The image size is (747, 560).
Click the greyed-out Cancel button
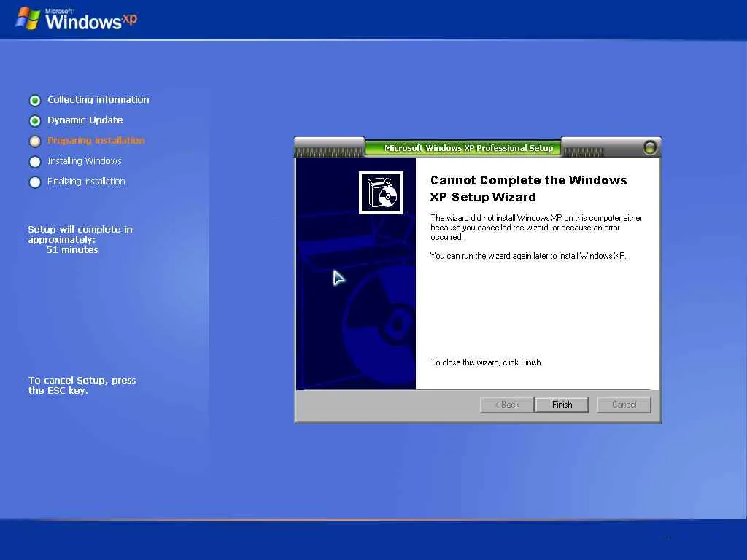click(x=624, y=405)
